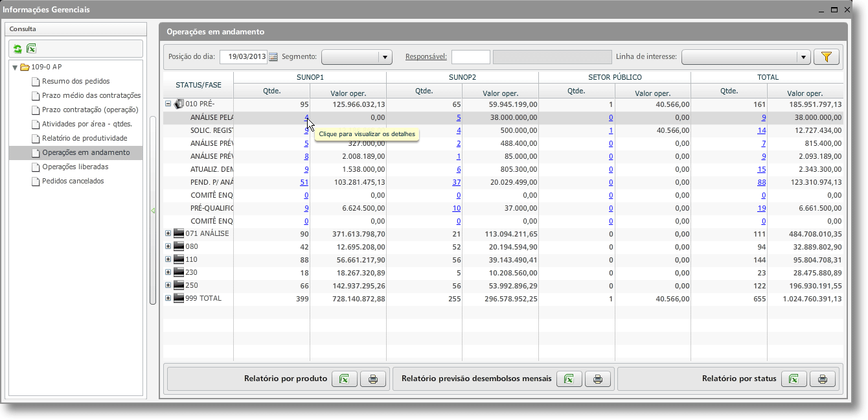Select Prazo médio das contratações

click(x=91, y=95)
